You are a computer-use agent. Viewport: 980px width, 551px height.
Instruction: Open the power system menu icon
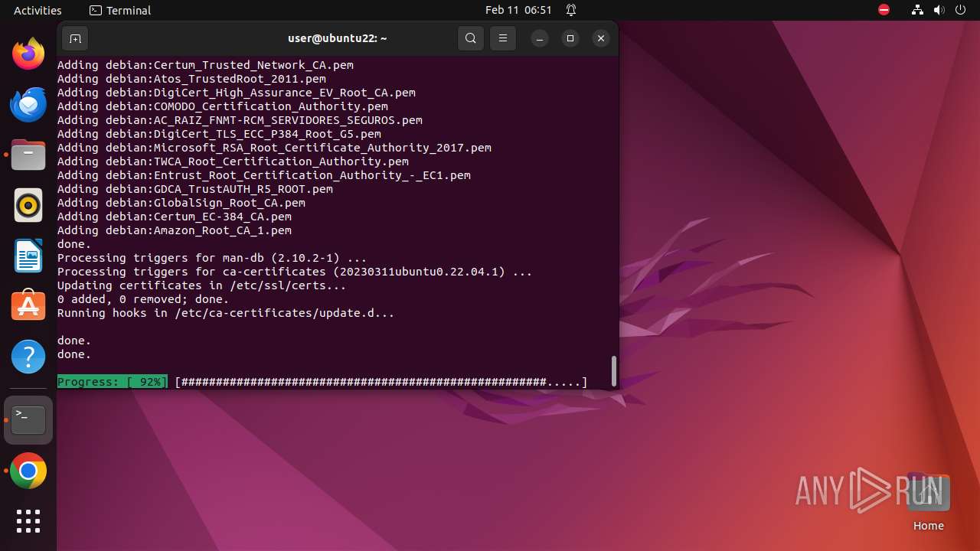point(961,10)
